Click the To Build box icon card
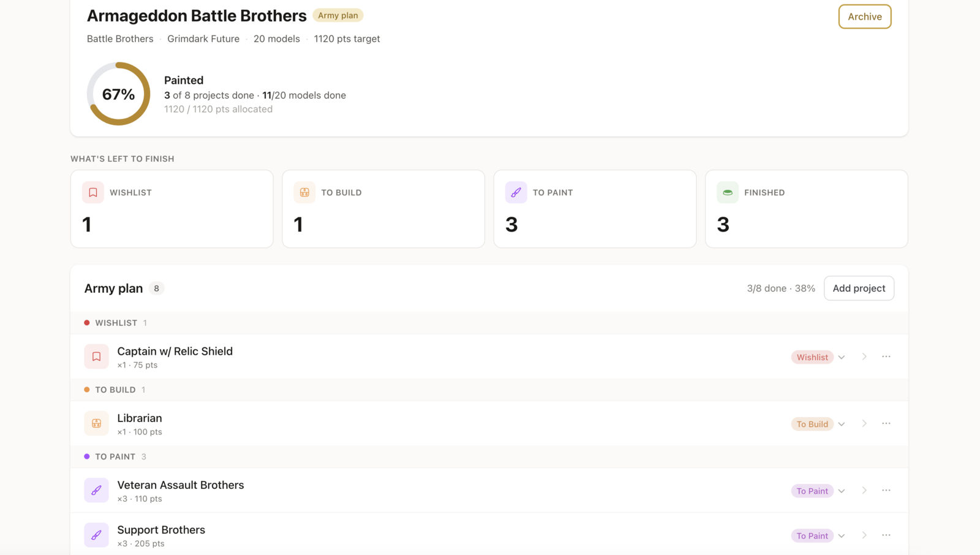980x555 pixels. pyautogui.click(x=304, y=192)
